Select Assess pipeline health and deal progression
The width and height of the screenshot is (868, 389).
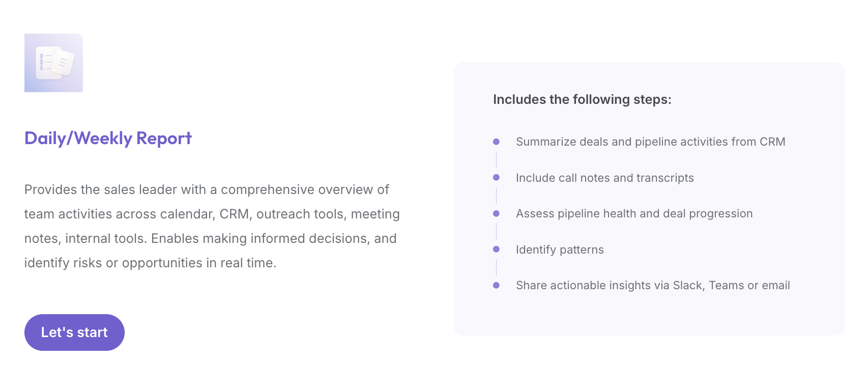634,213
